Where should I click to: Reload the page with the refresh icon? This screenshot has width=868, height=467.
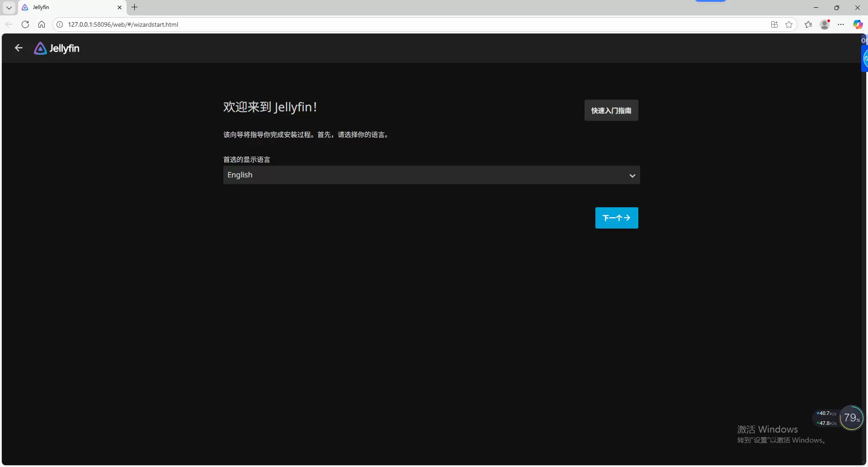[x=25, y=24]
